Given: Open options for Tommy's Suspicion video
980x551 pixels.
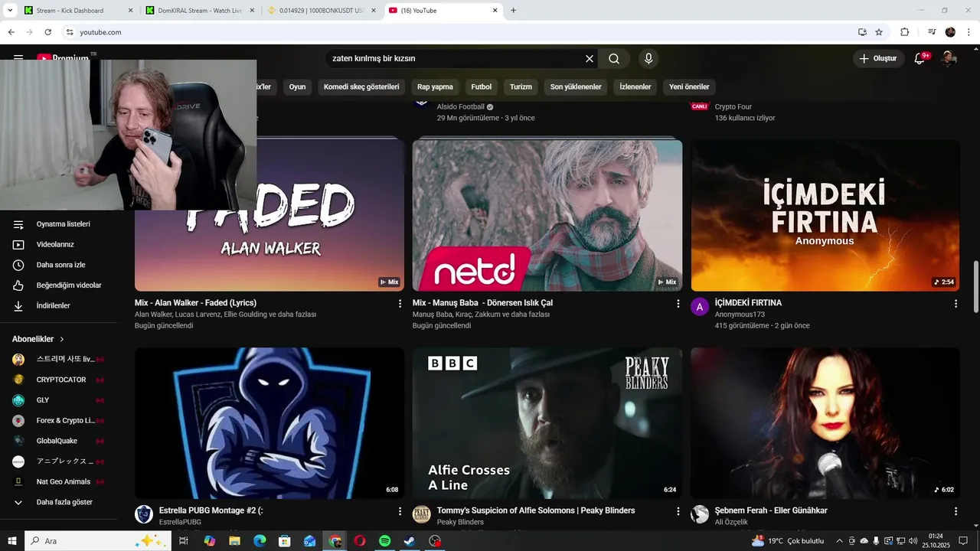Looking at the screenshot, I should click(678, 511).
